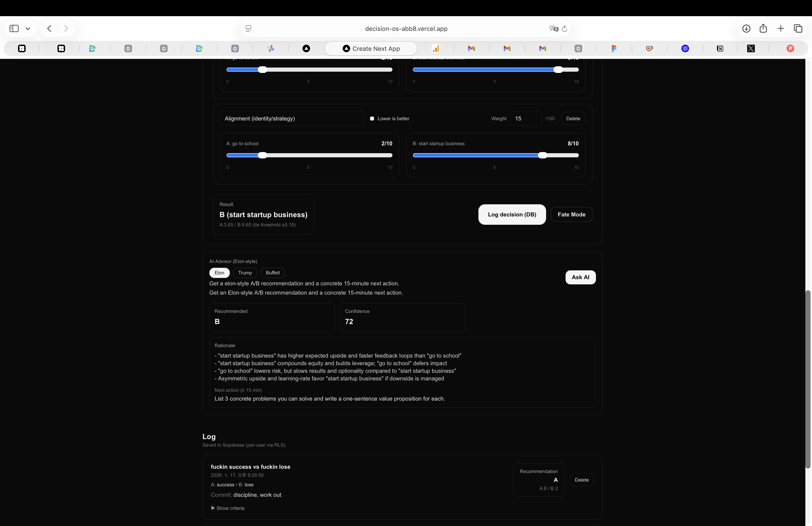Show the tab overview icon
The width and height of the screenshot is (812, 526).
[798, 28]
